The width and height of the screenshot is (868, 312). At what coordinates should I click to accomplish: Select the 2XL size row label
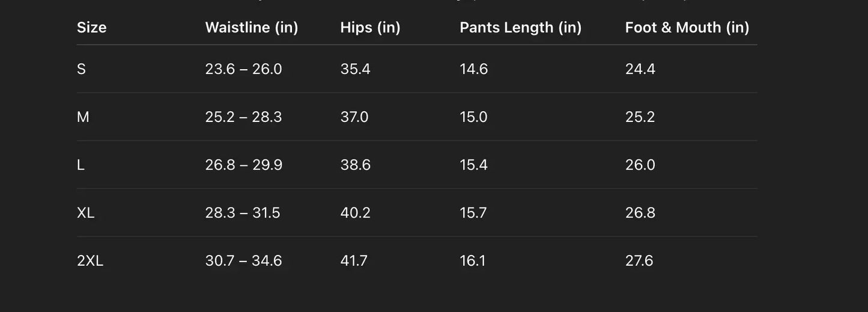coord(90,261)
